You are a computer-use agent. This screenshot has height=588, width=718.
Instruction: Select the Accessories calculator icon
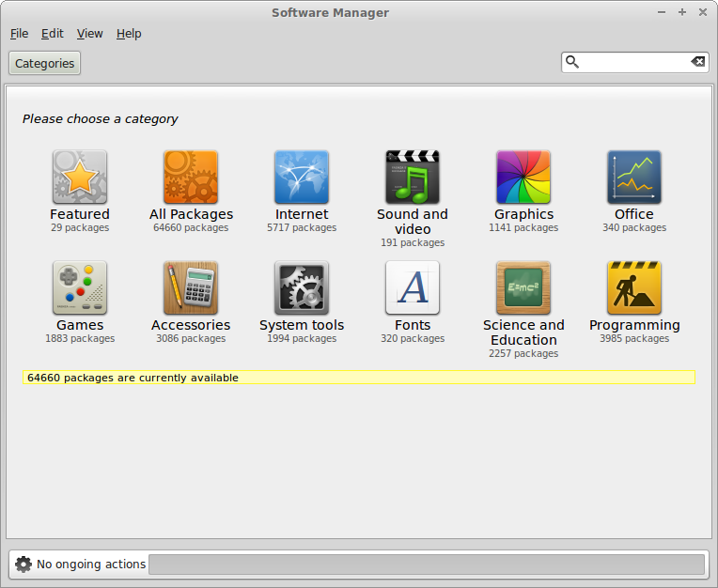[191, 287]
